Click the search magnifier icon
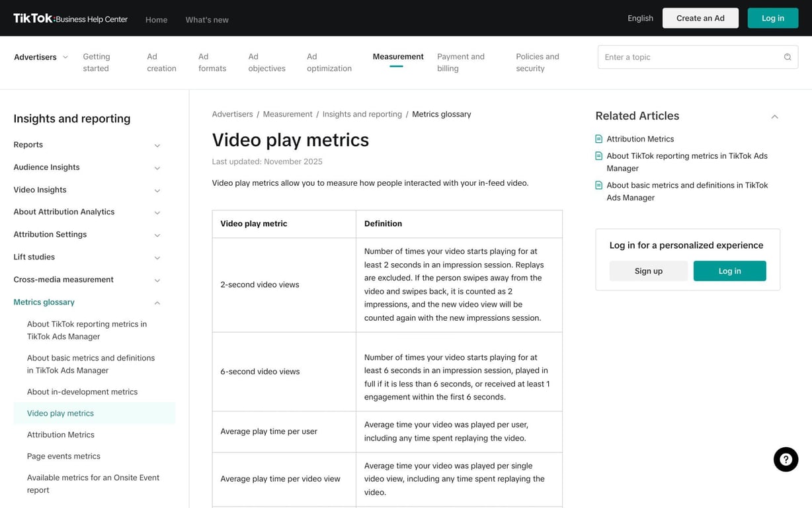 click(x=788, y=57)
